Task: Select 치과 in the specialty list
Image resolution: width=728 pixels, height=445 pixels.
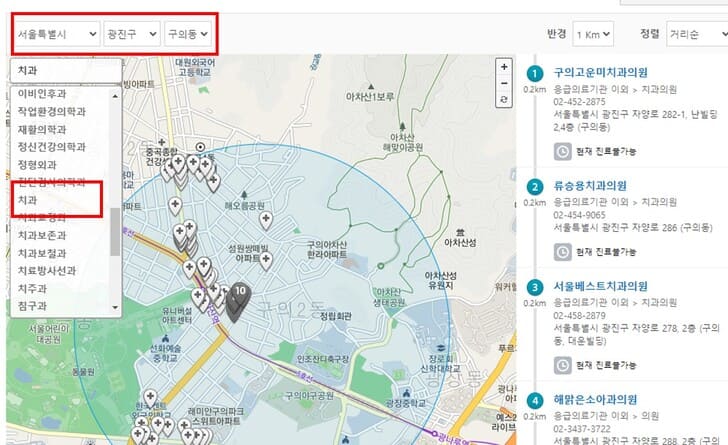Action: (27, 200)
